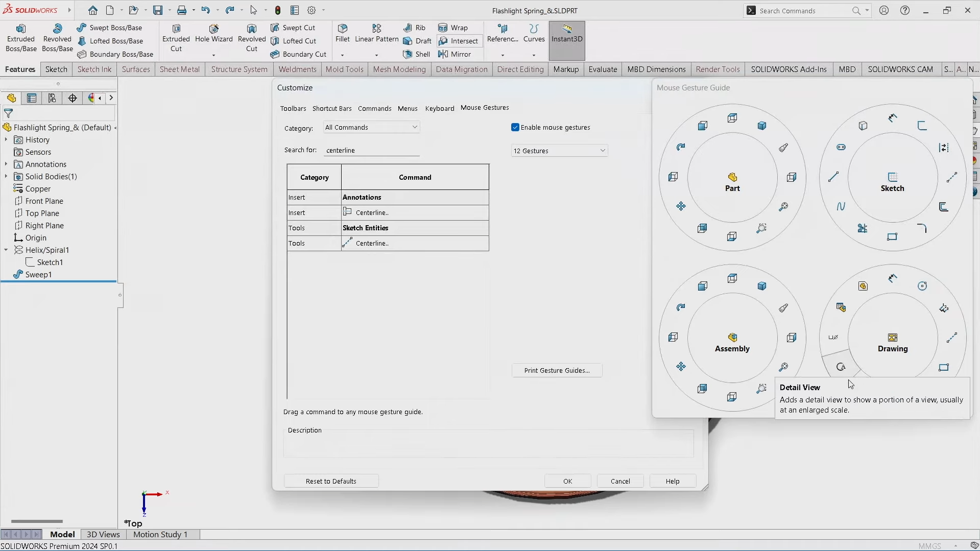Disable the Enable mouse gestures checkbox
This screenshot has width=980, height=551.
click(515, 128)
